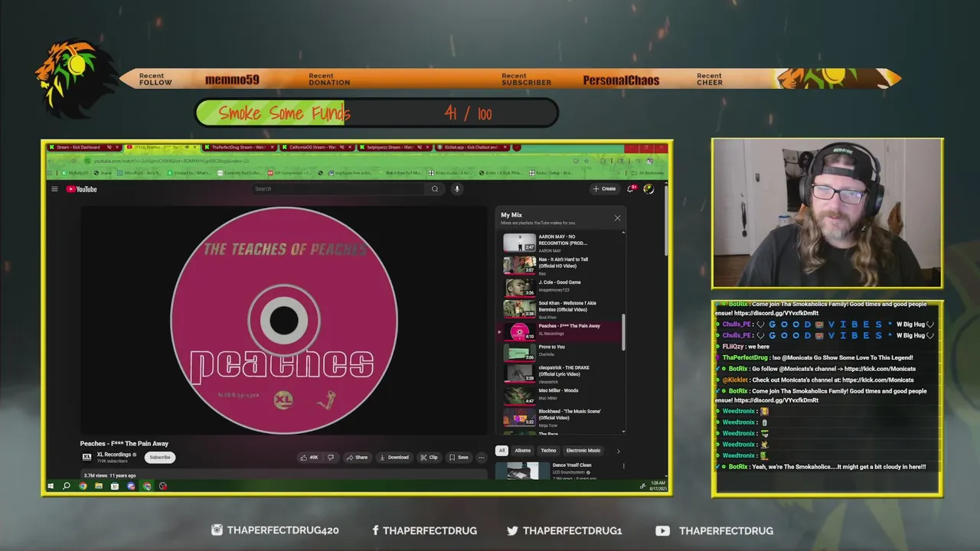Image resolution: width=980 pixels, height=551 pixels.
Task: Switch to ThePerfectDrug Stream browser tab
Action: (239, 147)
